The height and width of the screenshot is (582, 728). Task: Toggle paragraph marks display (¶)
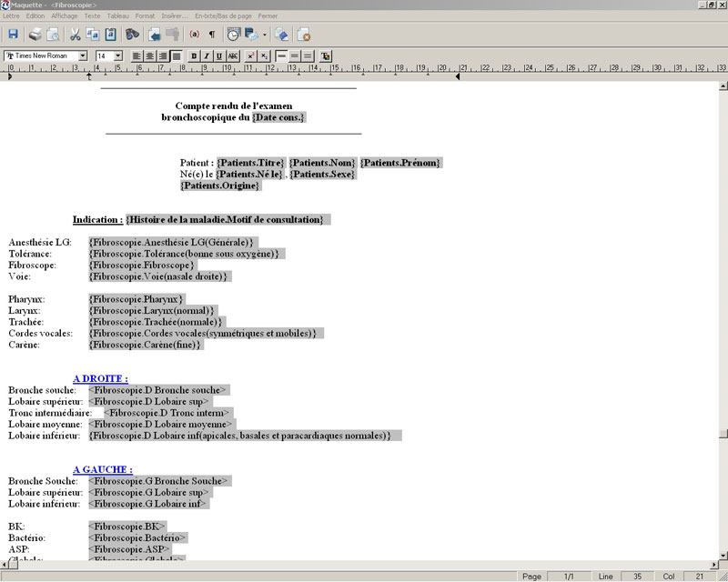212,34
